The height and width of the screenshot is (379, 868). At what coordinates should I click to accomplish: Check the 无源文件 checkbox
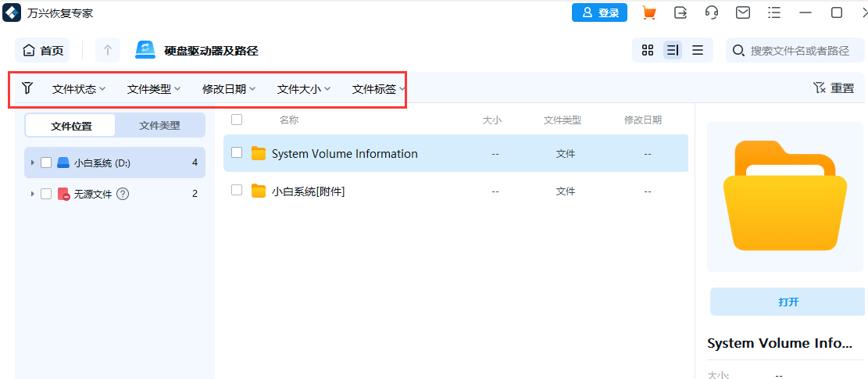(47, 194)
